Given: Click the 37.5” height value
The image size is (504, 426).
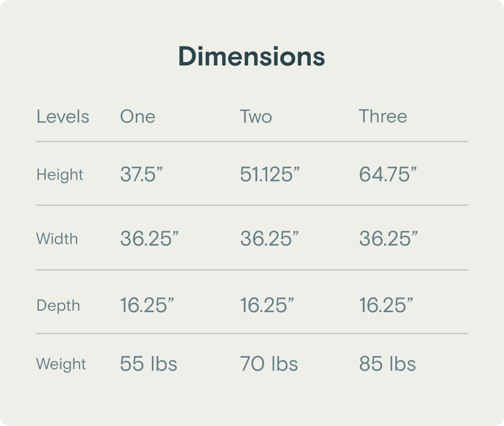Looking at the screenshot, I should click(141, 175).
